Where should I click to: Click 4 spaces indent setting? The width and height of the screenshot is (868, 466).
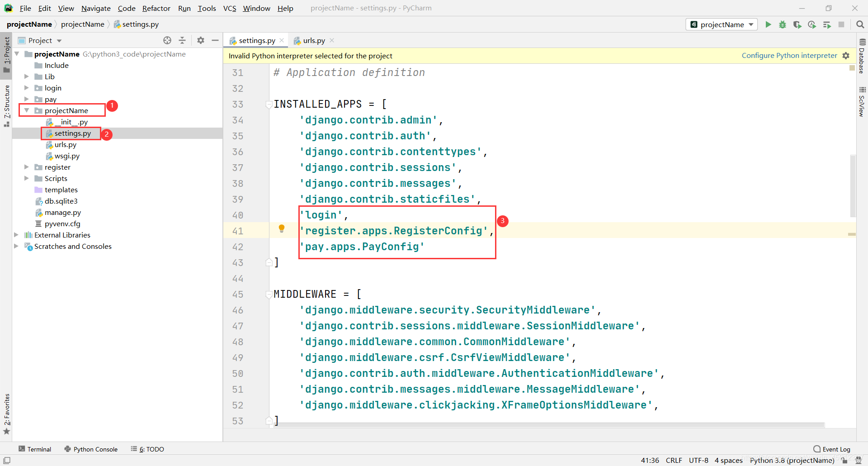pos(728,460)
